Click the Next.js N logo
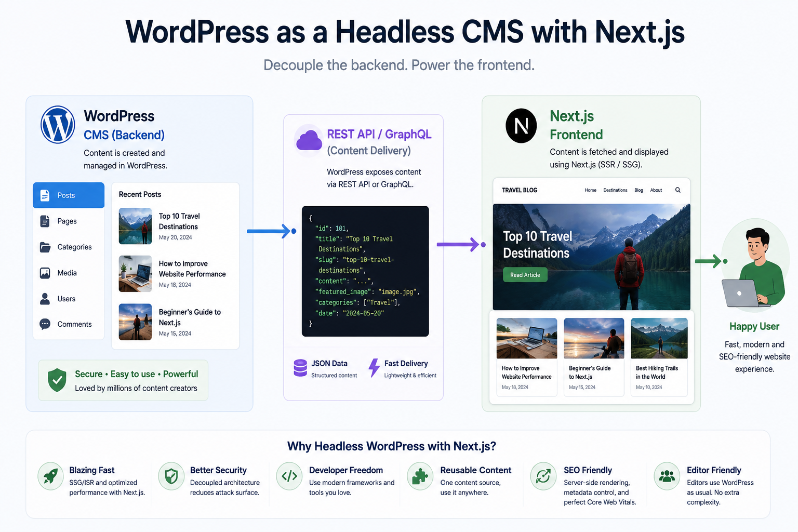The image size is (798, 532). [x=521, y=126]
